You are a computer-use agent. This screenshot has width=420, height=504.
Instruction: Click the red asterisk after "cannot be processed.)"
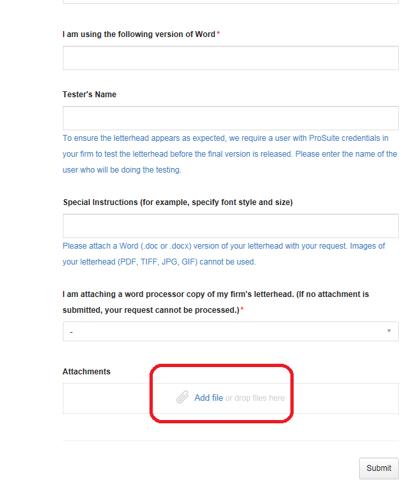242,310
